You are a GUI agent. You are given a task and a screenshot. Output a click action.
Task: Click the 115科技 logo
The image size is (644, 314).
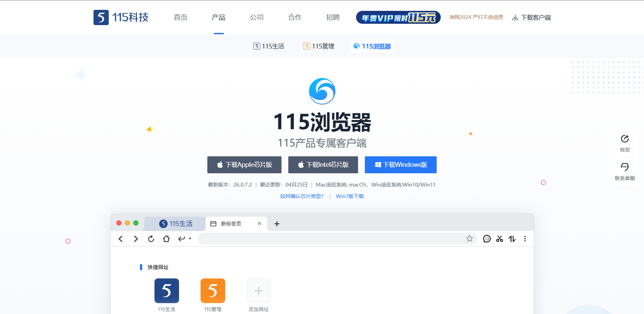121,17
